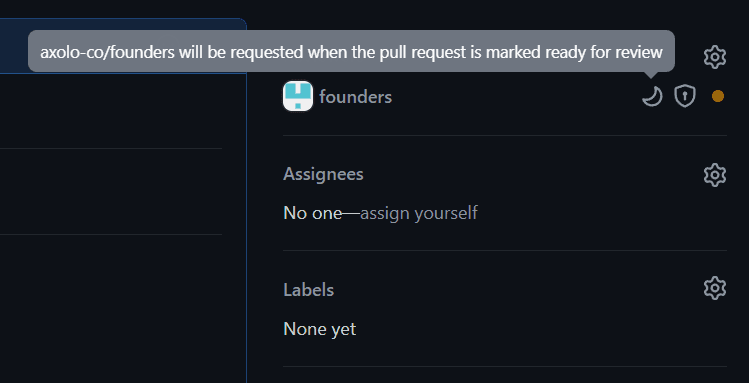Click the founders team avatar

point(298,96)
